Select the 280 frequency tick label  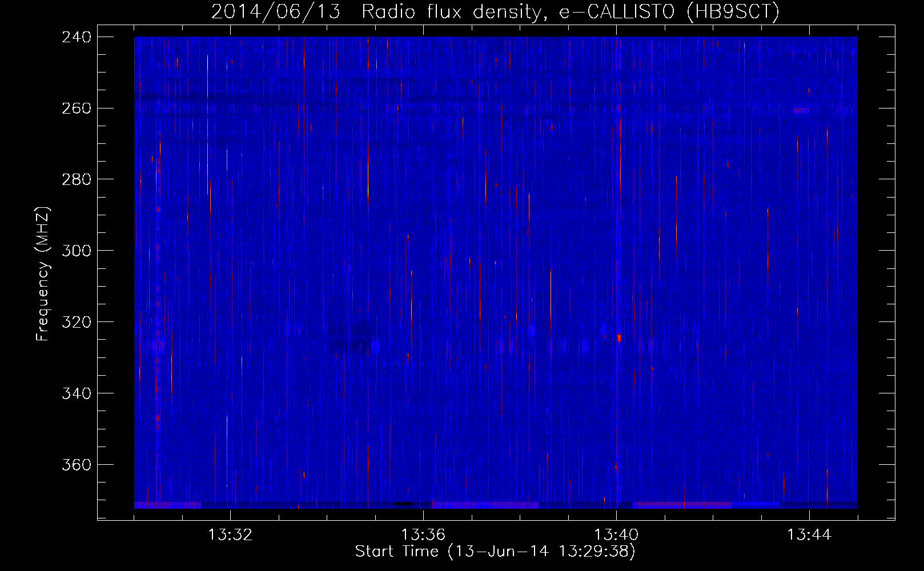(x=77, y=180)
